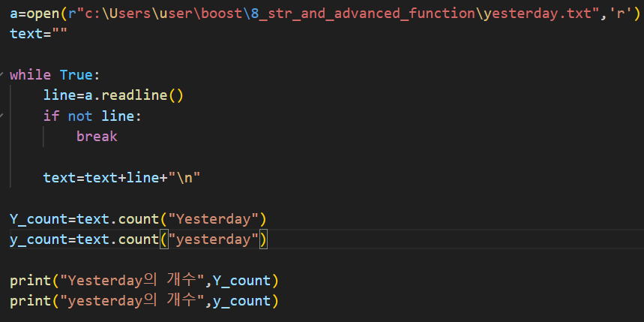Click the 'break' statement
The height and width of the screenshot is (322, 644).
[x=97, y=137]
